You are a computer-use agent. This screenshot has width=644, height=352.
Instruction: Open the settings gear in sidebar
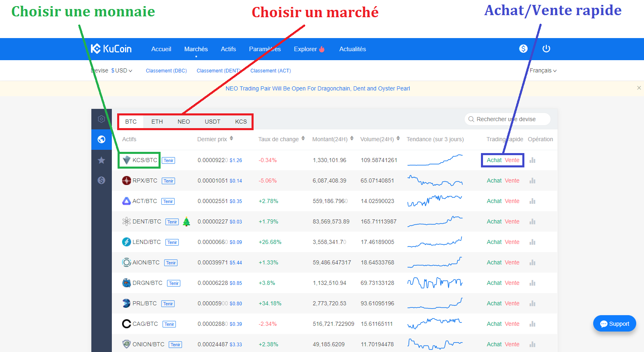101,119
